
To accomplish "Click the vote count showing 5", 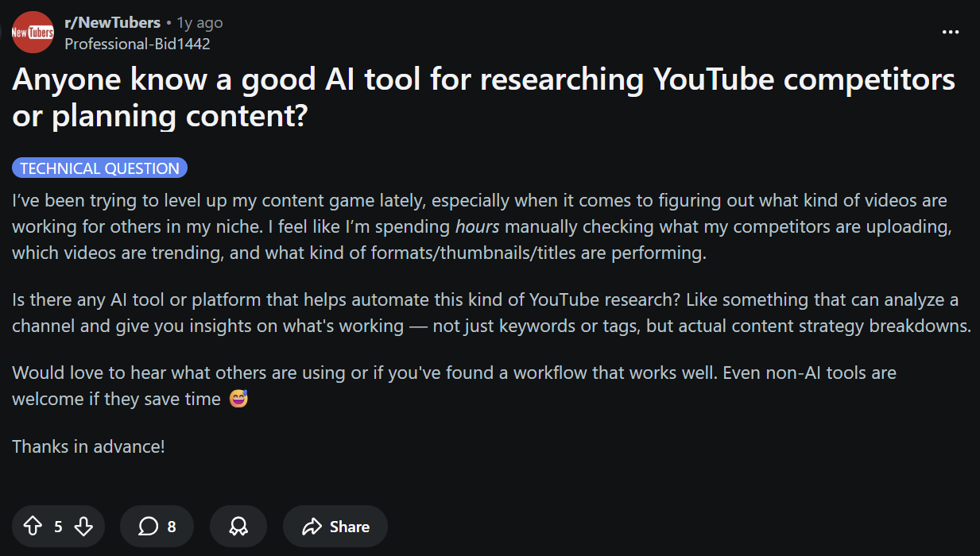I will coord(57,526).
